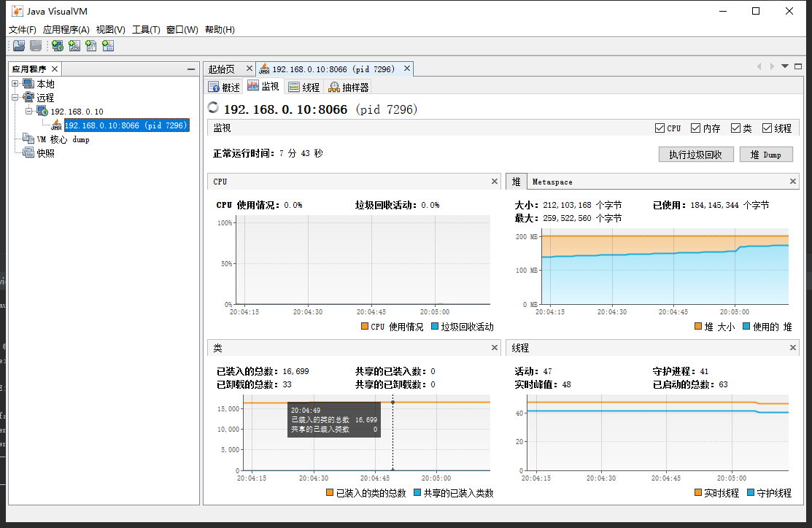Viewport: 812px width, 528px height.
Task: Open the 帮助(H) menu
Action: tap(220, 29)
